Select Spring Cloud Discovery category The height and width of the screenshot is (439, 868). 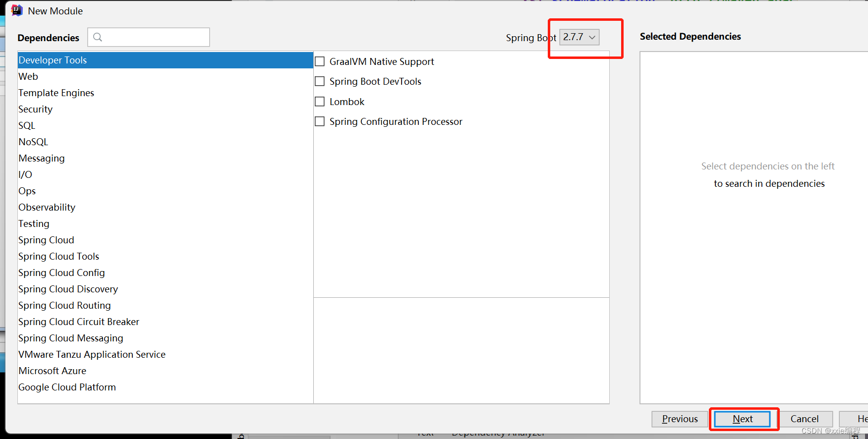166,289
